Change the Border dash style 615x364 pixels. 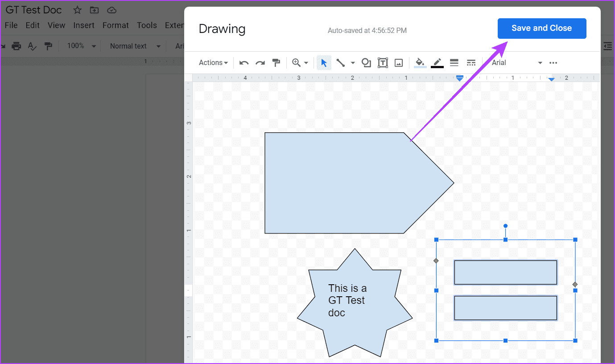(471, 63)
